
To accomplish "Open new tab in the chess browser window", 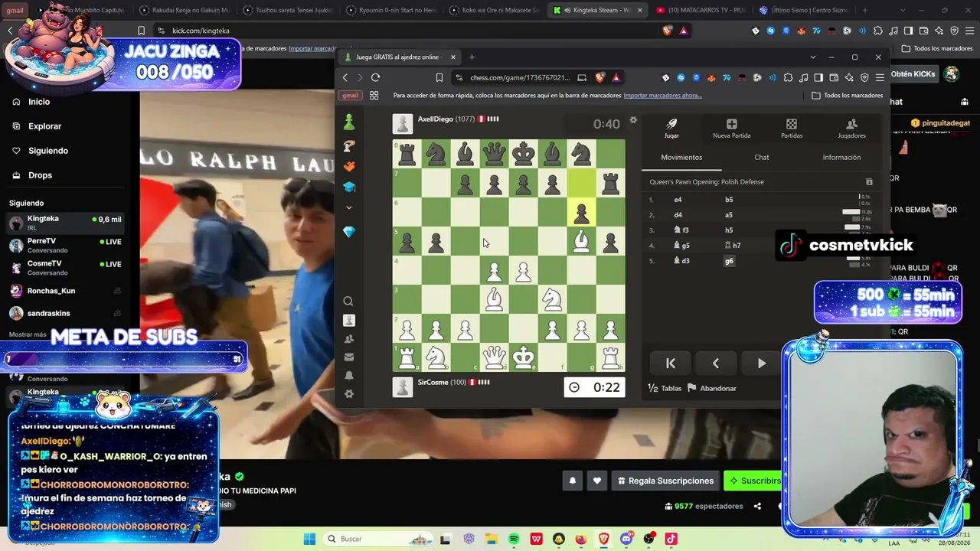I will 472,57.
